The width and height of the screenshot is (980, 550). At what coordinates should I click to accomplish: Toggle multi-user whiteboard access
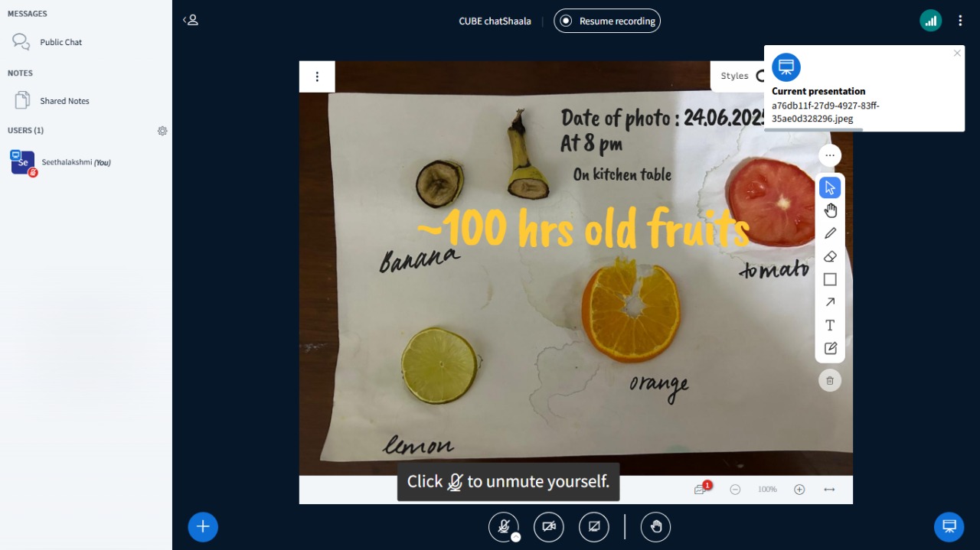coord(701,490)
